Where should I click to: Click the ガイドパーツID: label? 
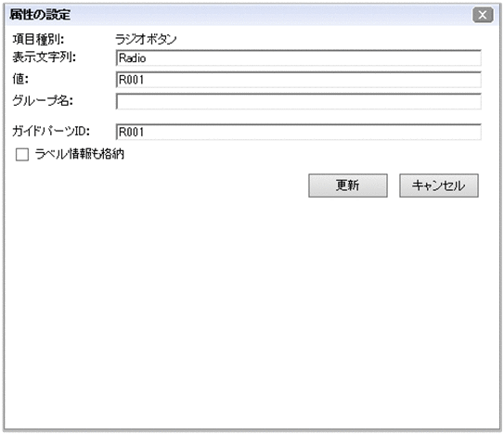pyautogui.click(x=51, y=131)
